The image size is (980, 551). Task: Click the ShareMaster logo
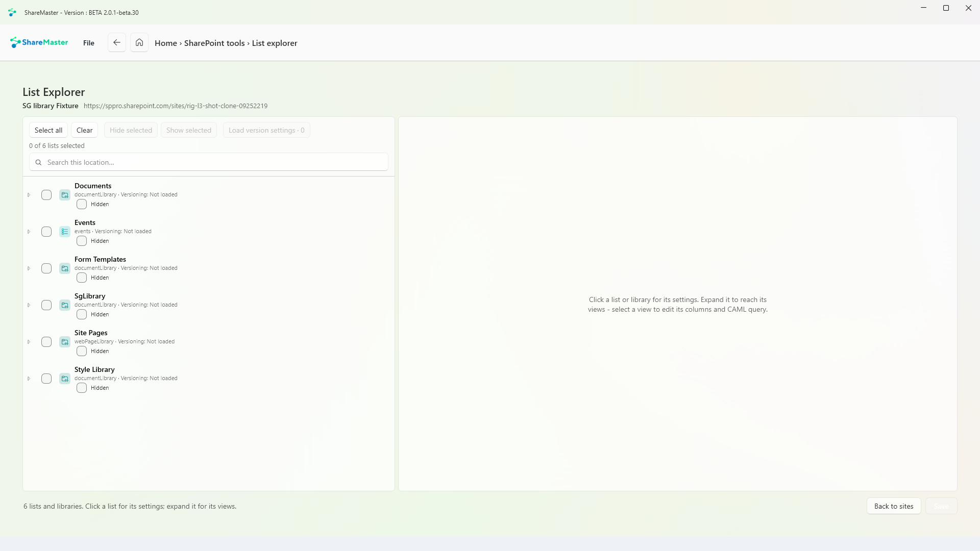click(x=39, y=42)
